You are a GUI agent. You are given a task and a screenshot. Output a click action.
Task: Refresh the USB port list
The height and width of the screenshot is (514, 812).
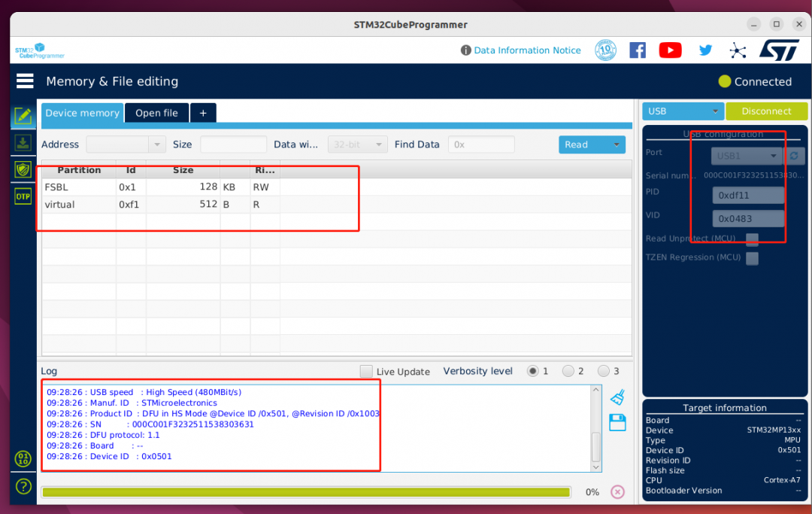(x=795, y=156)
